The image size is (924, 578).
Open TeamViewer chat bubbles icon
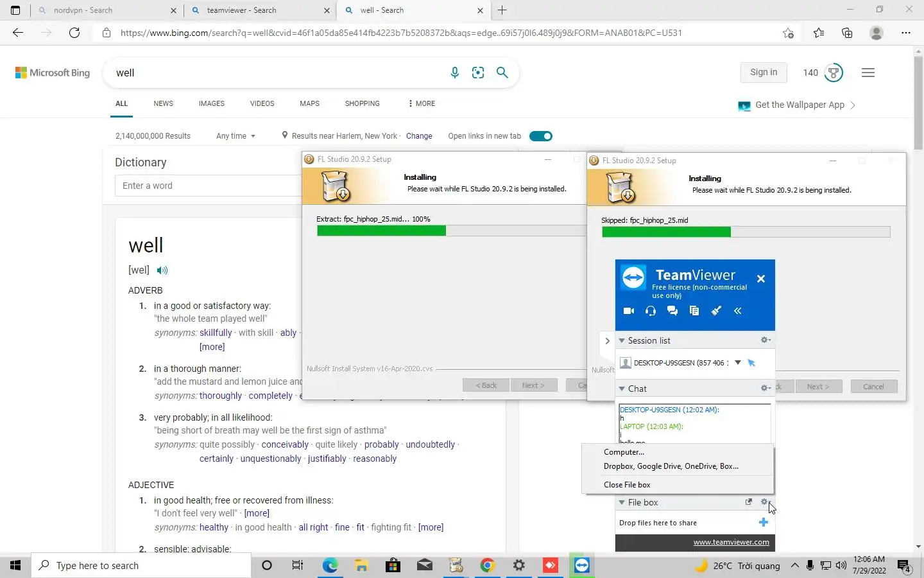672,311
